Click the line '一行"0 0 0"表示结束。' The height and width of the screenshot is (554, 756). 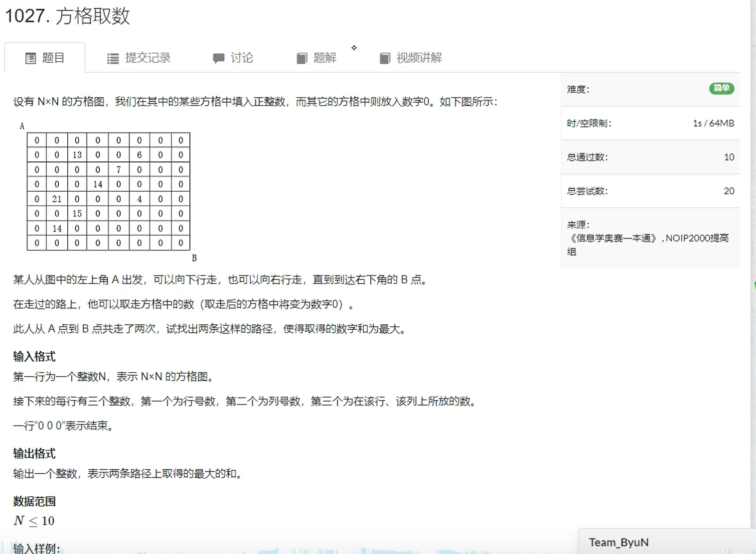pyautogui.click(x=64, y=425)
